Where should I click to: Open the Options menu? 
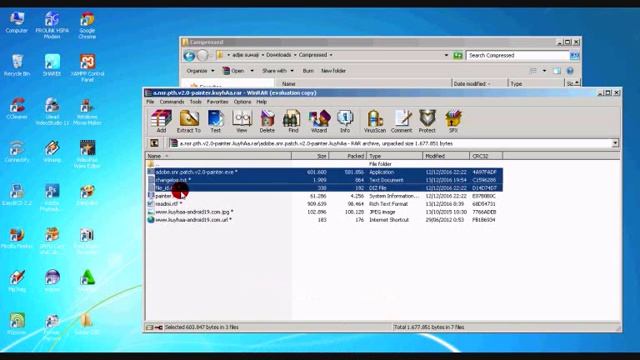[242, 102]
